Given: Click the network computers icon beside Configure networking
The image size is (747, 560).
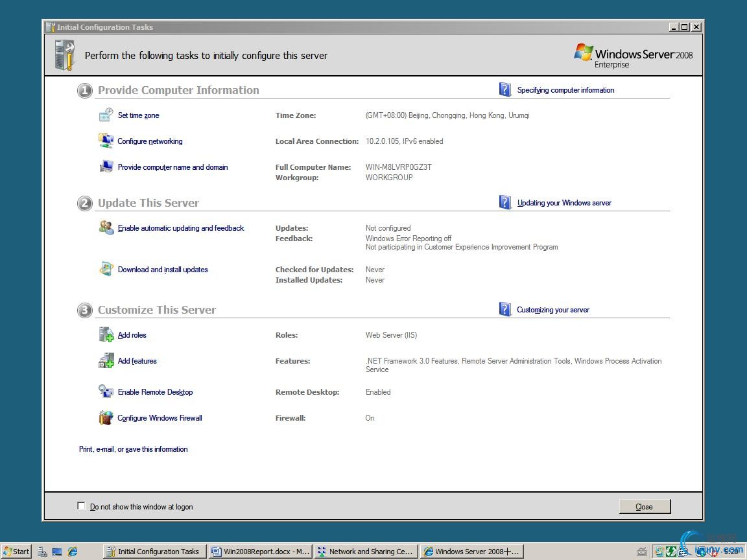Looking at the screenshot, I should pyautogui.click(x=106, y=141).
